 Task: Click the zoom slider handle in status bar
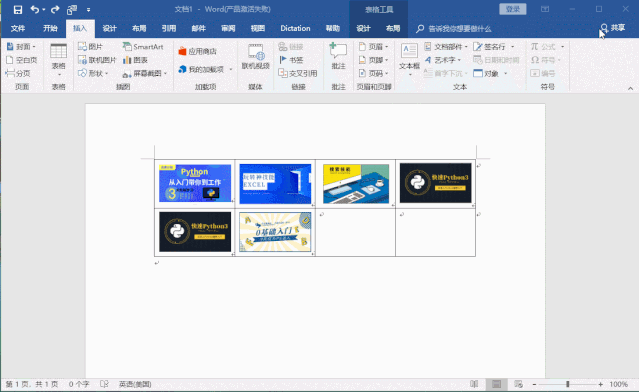pyautogui.click(x=568, y=384)
